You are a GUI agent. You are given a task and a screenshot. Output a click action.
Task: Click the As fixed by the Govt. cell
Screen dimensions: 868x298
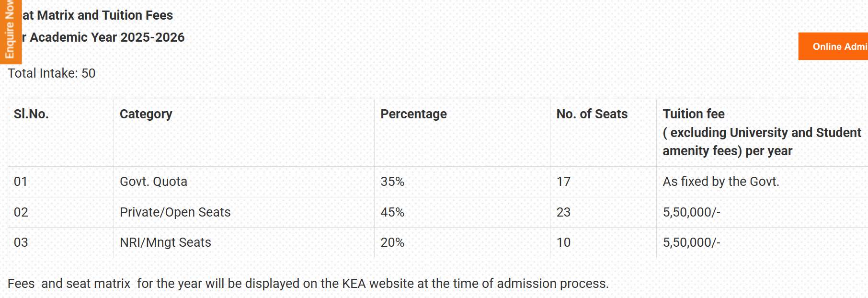tap(721, 182)
